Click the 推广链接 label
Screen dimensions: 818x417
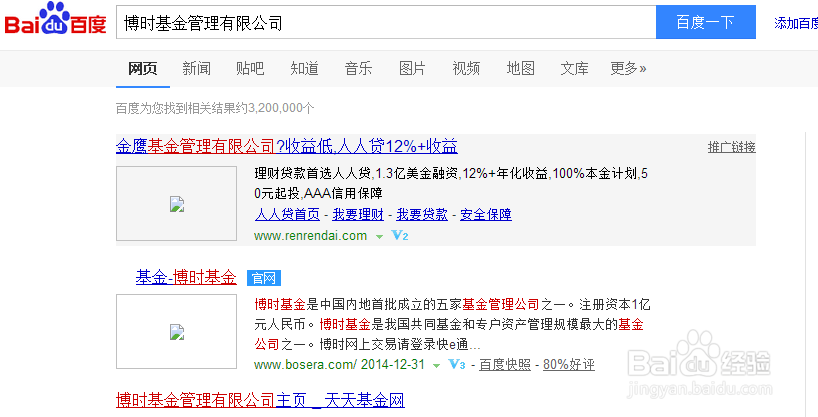pyautogui.click(x=731, y=147)
